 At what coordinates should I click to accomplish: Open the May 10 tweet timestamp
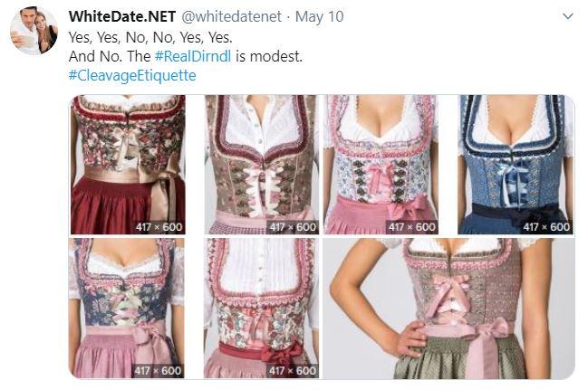(319, 16)
